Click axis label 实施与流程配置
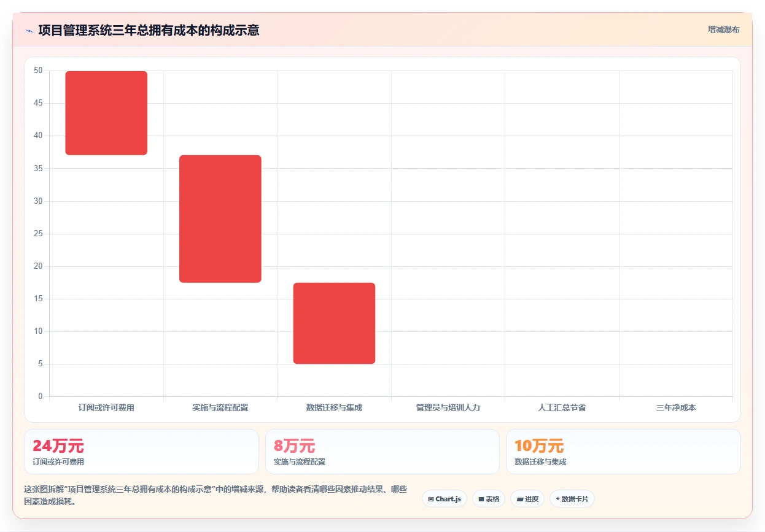Image resolution: width=765 pixels, height=532 pixels. point(220,407)
